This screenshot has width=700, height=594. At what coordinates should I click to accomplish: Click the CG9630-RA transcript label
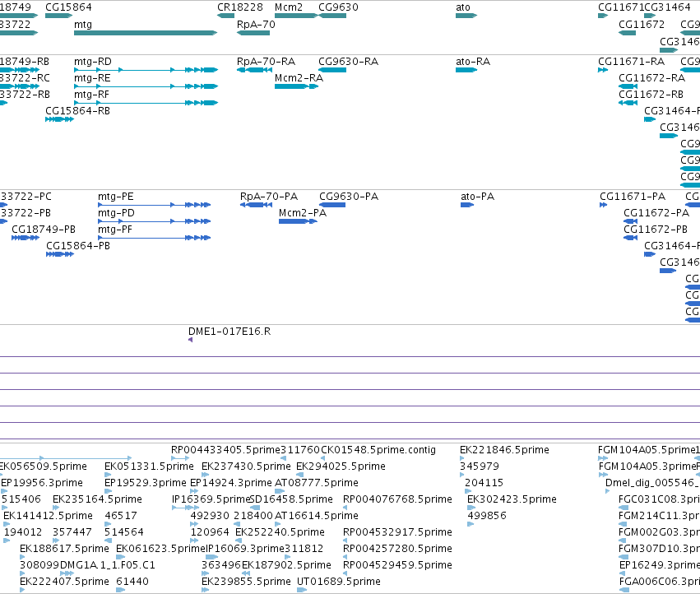[x=348, y=62]
